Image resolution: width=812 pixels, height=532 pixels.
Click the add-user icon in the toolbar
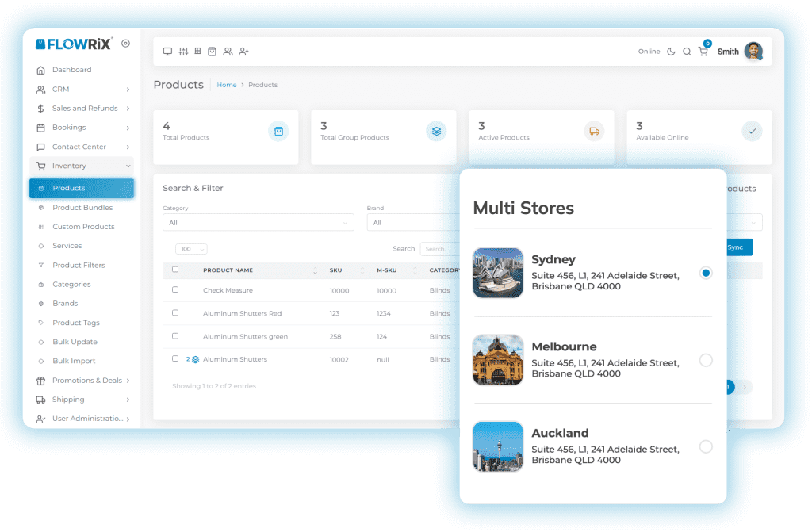pyautogui.click(x=243, y=51)
